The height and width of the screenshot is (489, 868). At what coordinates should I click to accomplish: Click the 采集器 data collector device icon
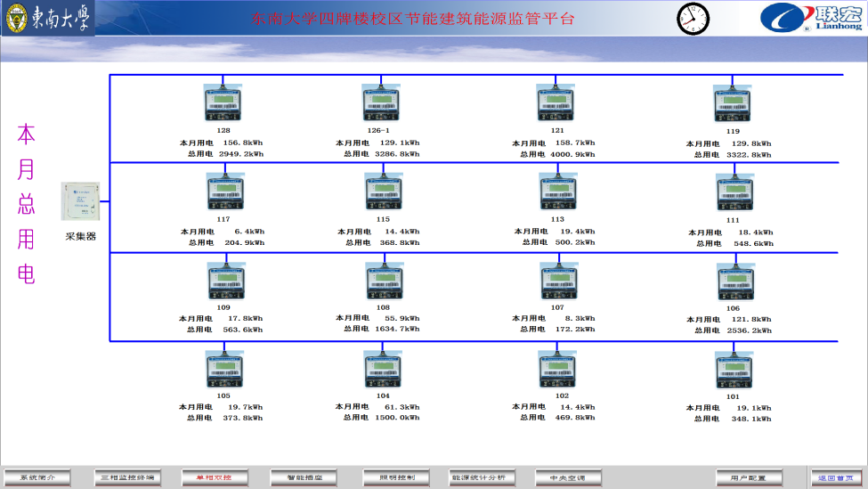[80, 202]
